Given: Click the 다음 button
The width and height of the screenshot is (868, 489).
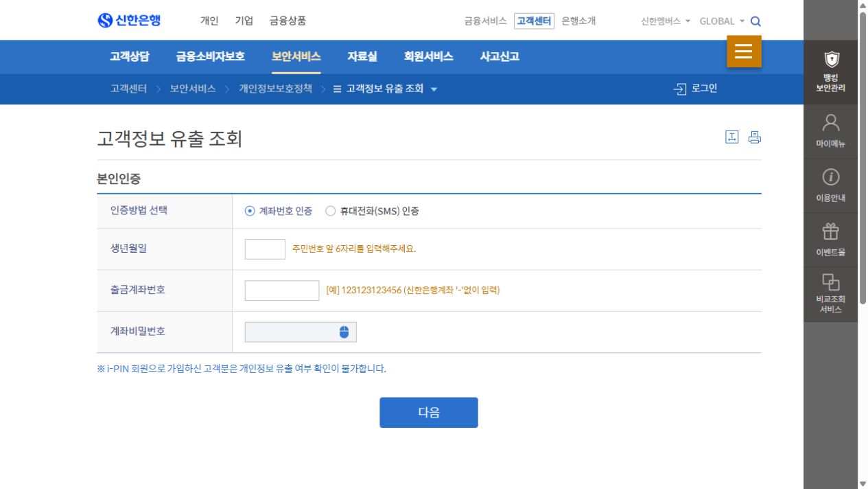Looking at the screenshot, I should tap(429, 413).
